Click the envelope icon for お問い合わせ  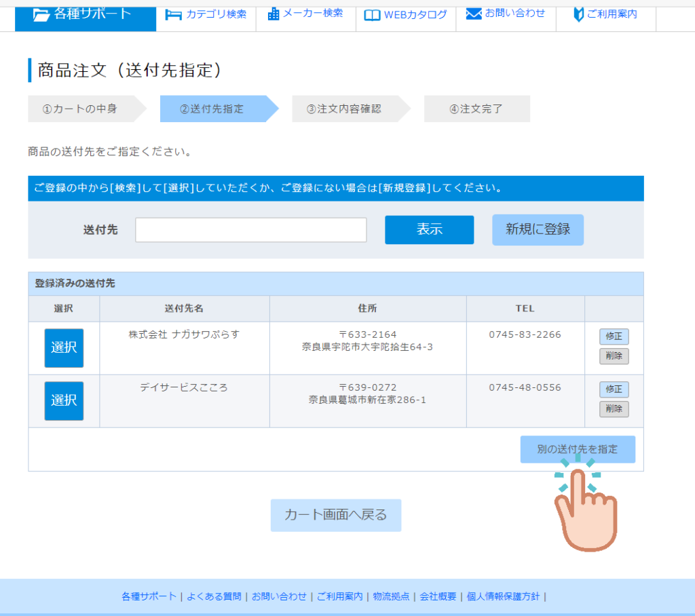[474, 14]
